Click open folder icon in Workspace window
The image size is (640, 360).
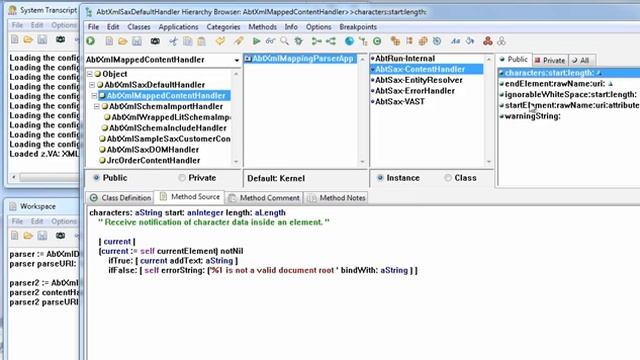tap(28, 236)
